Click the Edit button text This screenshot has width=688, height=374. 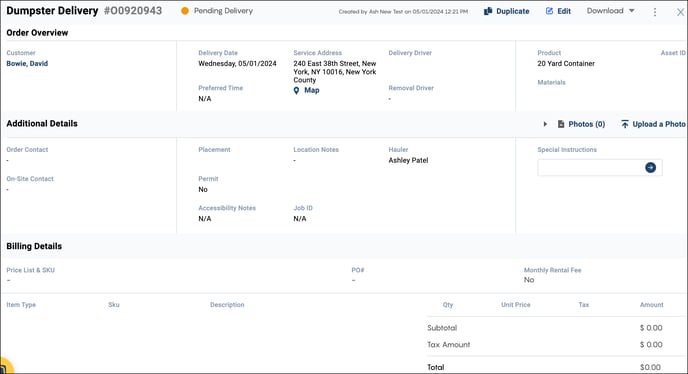click(564, 11)
